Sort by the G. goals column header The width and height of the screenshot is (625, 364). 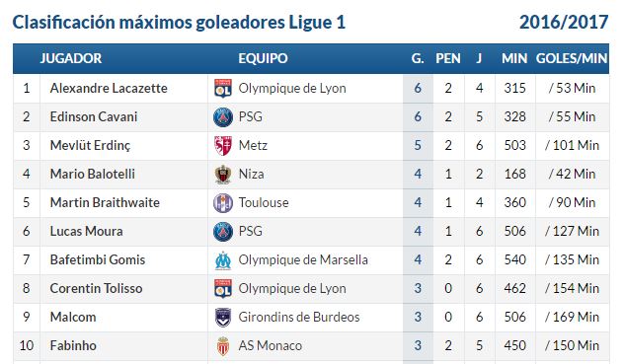(418, 58)
